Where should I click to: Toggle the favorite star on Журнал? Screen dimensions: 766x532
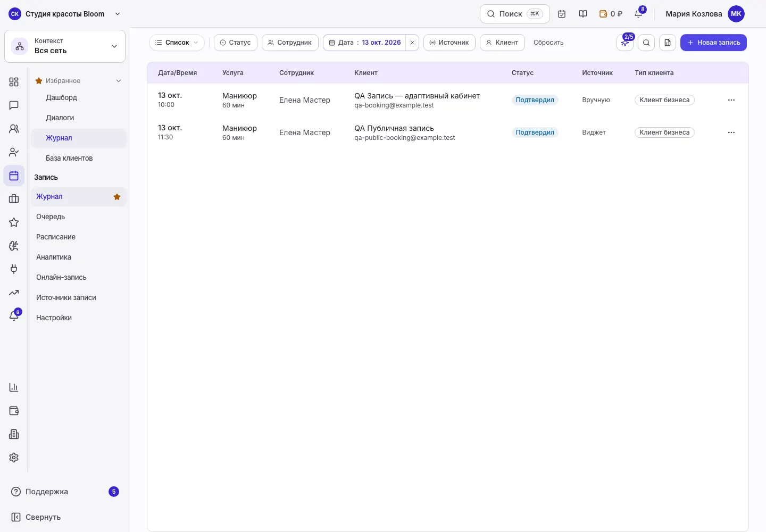tap(117, 197)
